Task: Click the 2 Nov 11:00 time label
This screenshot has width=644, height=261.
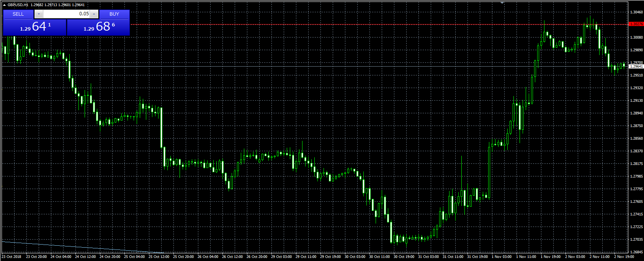Action: [x=600, y=257]
